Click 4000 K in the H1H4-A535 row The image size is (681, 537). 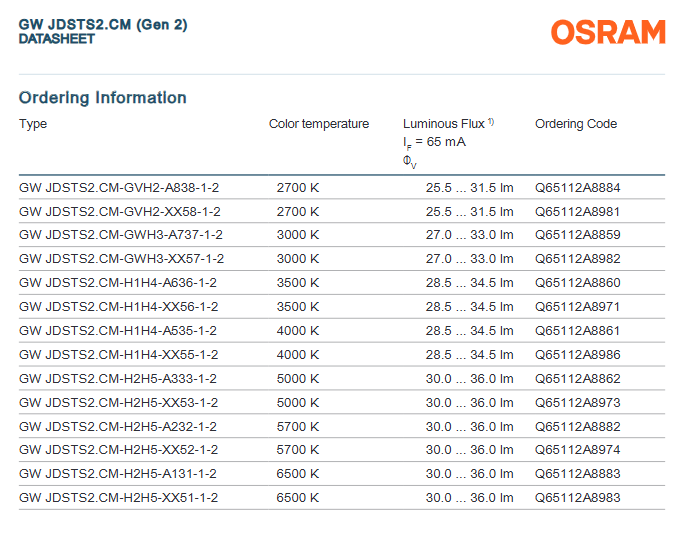click(x=298, y=331)
